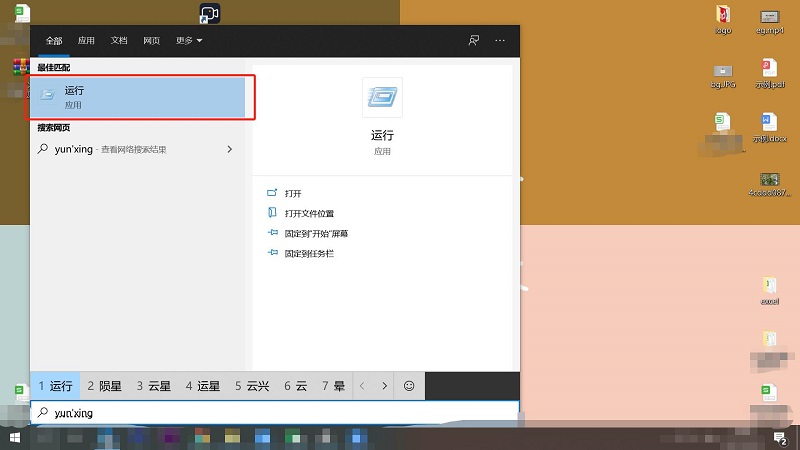The width and height of the screenshot is (800, 450).
Task: Select the 网页 search filter tab
Action: 151,40
